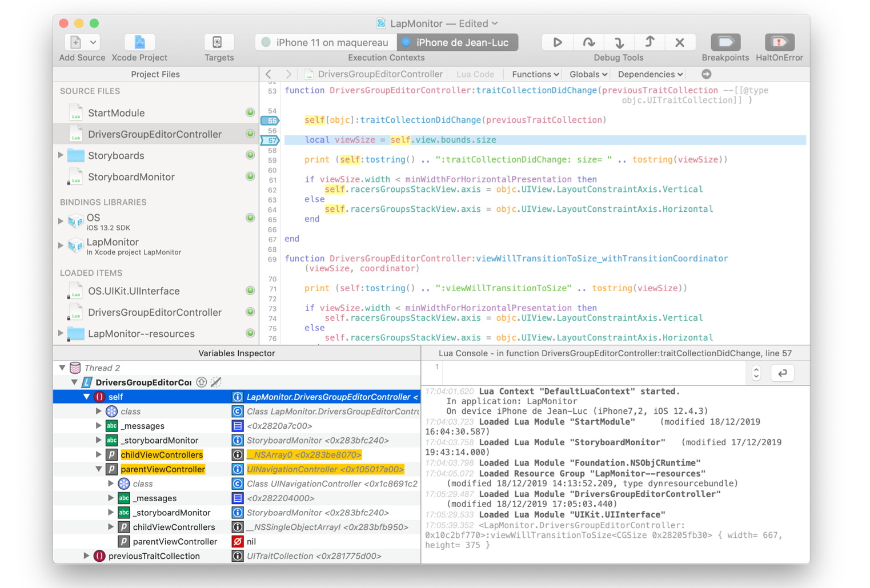Click the Step Over debug icon
The height and width of the screenshot is (588, 870).
(x=588, y=42)
